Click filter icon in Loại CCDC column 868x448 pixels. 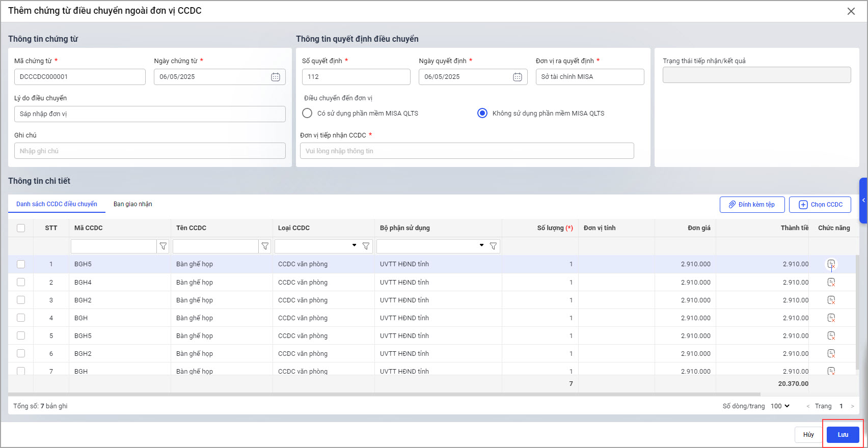[x=366, y=246]
